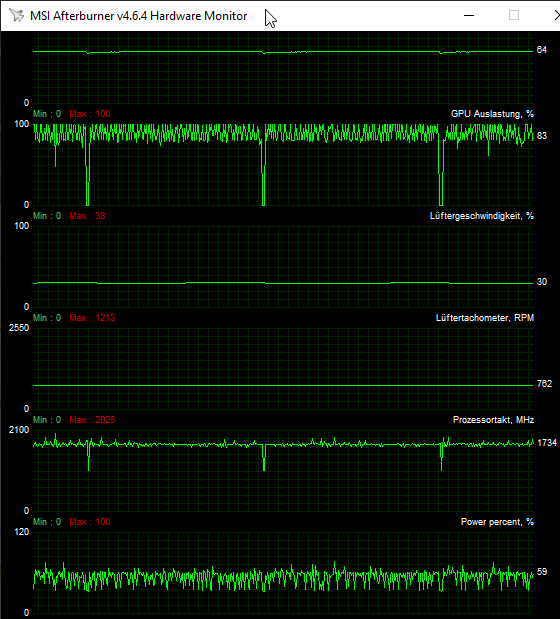This screenshot has width=560, height=619.
Task: Click 'Max : 38' of fan speed graph
Action: coord(87,216)
